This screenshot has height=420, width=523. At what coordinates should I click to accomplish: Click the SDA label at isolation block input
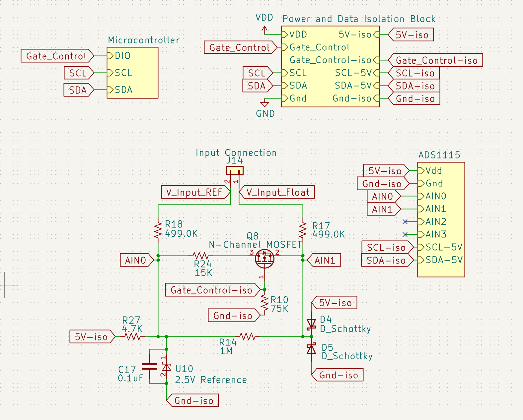[258, 86]
